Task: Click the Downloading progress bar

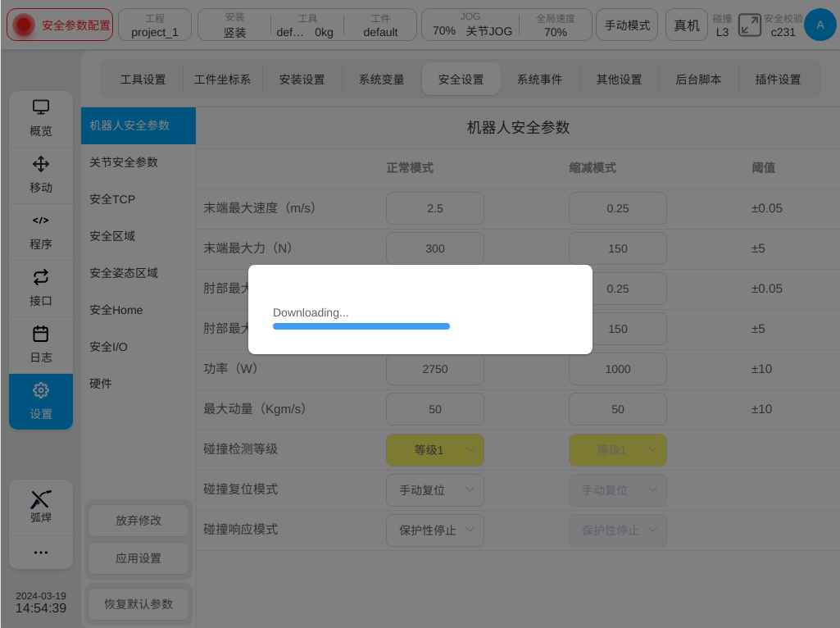Action: click(361, 326)
